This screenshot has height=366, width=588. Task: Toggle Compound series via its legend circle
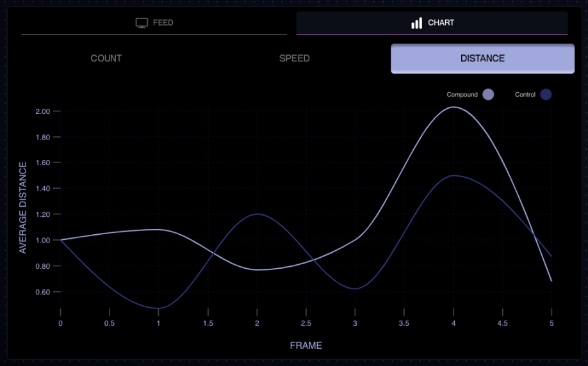(x=488, y=95)
